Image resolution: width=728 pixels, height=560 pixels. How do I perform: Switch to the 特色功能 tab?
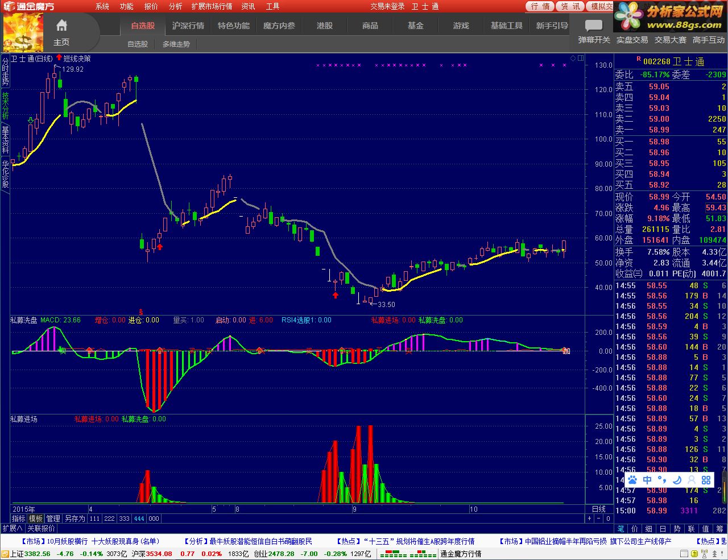pos(234,26)
